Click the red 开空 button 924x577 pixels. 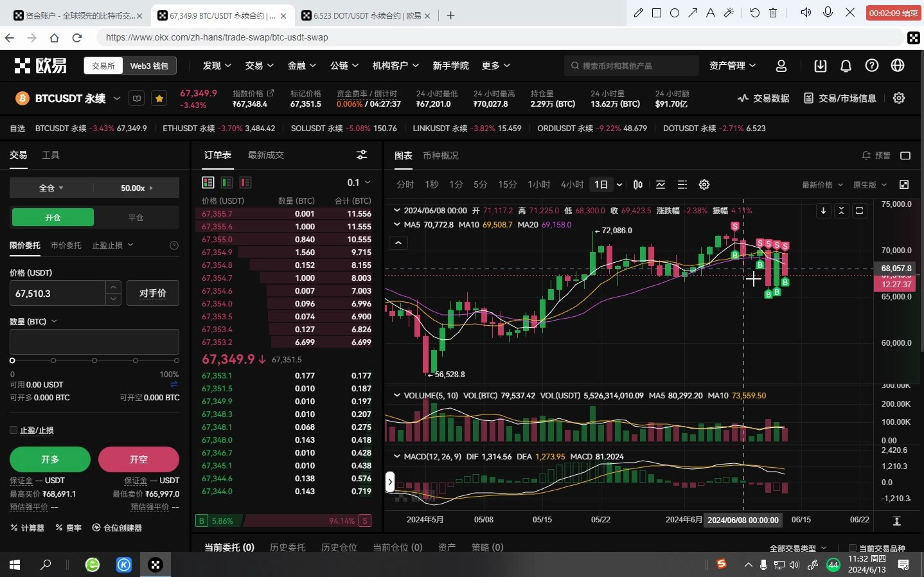point(139,459)
